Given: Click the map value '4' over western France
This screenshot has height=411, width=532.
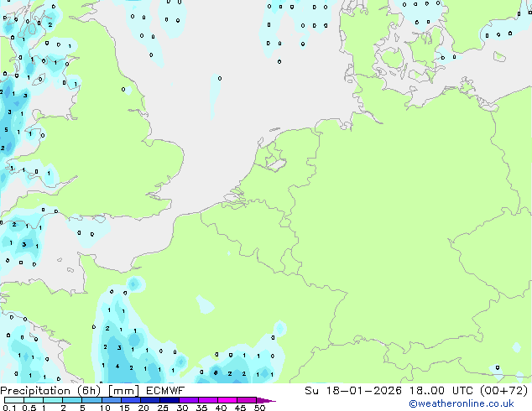Looking at the screenshot, I should click(117, 367).
